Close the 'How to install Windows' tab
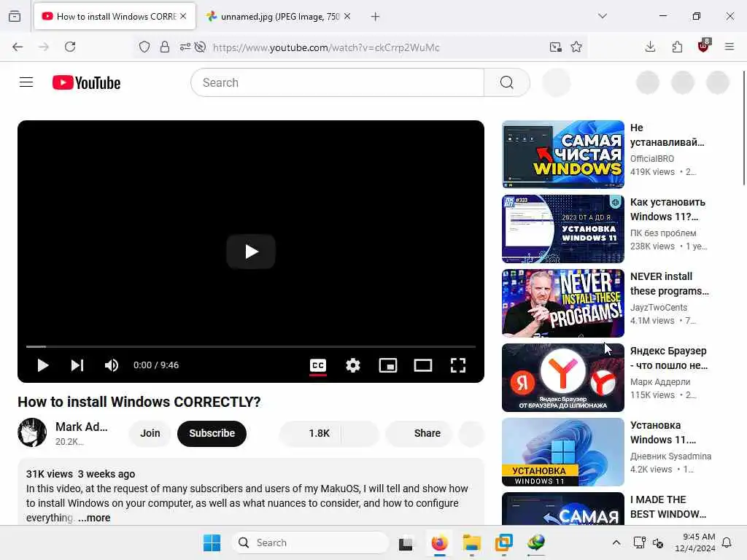This screenshot has width=747, height=560. tap(183, 16)
